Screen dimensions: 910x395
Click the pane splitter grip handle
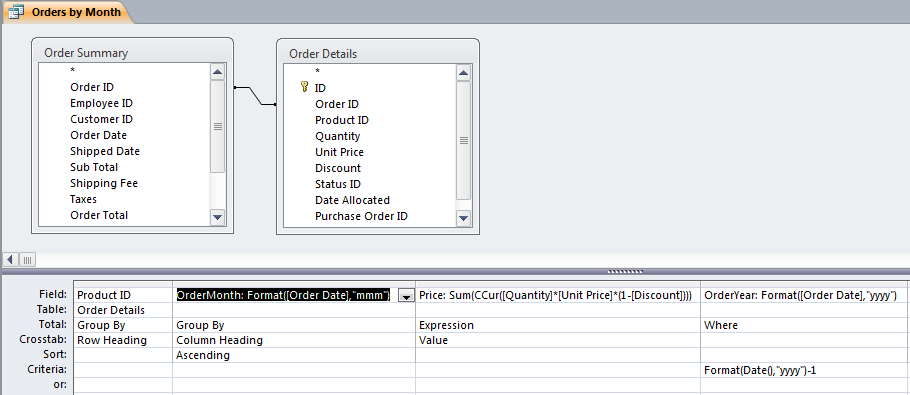(x=625, y=271)
